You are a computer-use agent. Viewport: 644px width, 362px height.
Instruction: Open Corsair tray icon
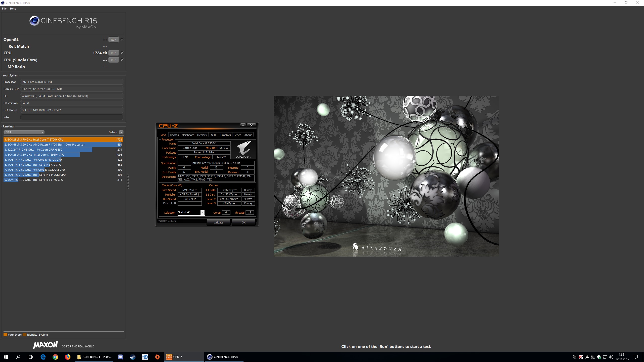pyautogui.click(x=587, y=357)
